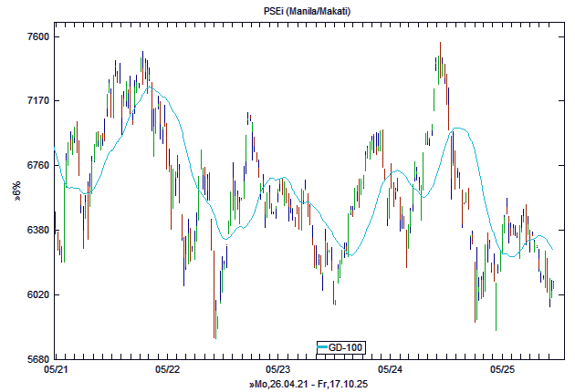Select the 05/22 x-axis date marker

click(167, 370)
